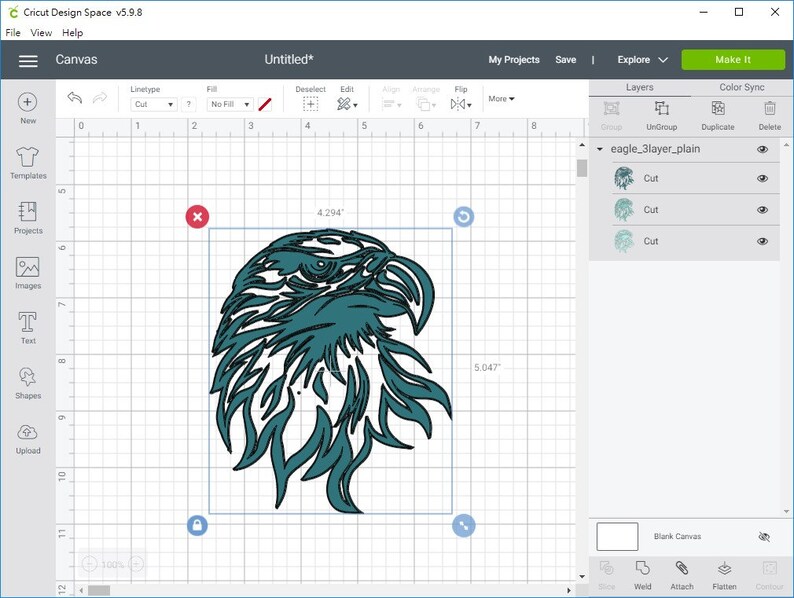Open the Upload panel
Viewport: 794px width, 598px height.
coord(28,438)
